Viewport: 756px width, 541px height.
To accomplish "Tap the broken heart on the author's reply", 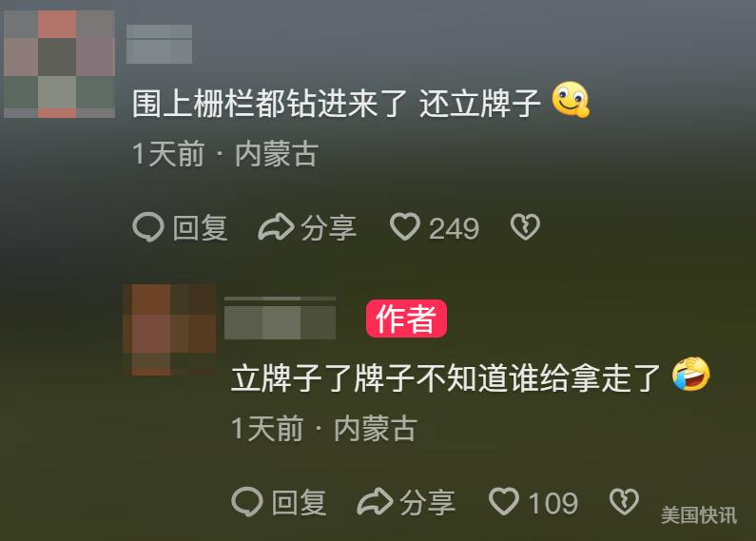I will pos(624,501).
